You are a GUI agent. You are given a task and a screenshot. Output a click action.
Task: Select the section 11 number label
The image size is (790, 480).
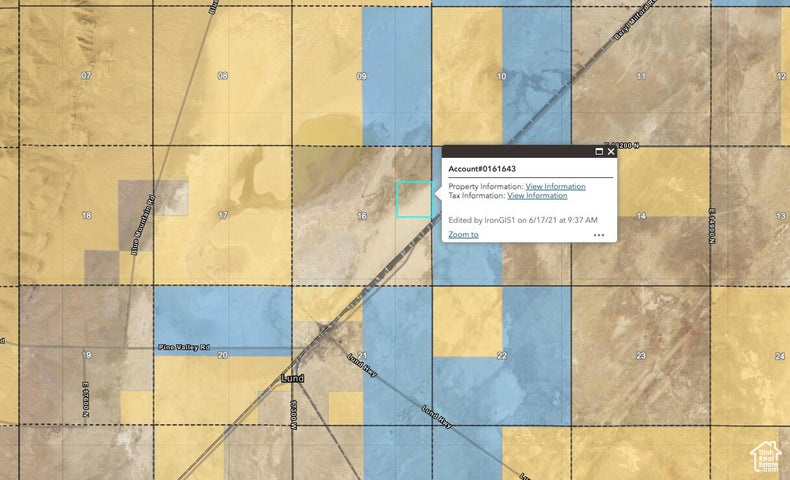tap(640, 76)
